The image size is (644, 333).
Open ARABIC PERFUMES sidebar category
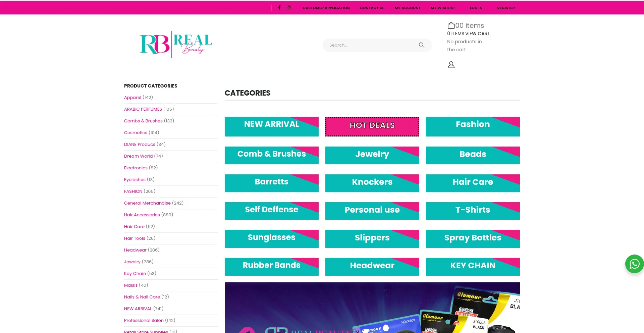click(x=143, y=109)
